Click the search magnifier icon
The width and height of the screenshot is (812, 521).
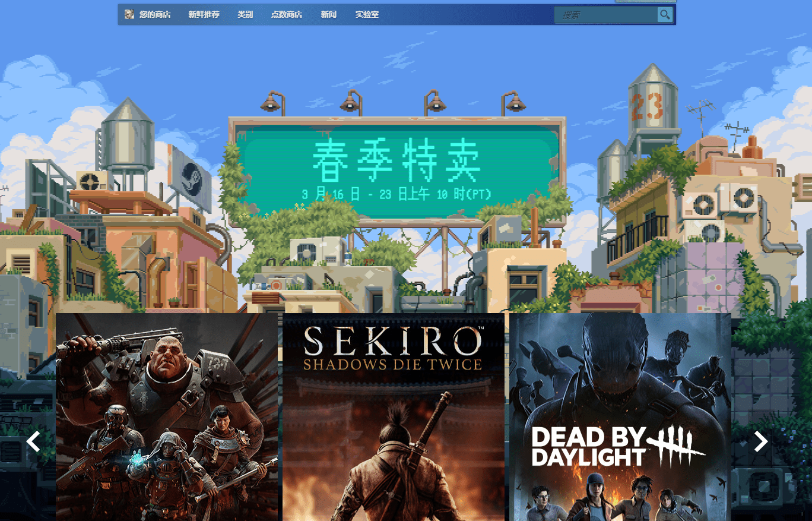pos(664,15)
